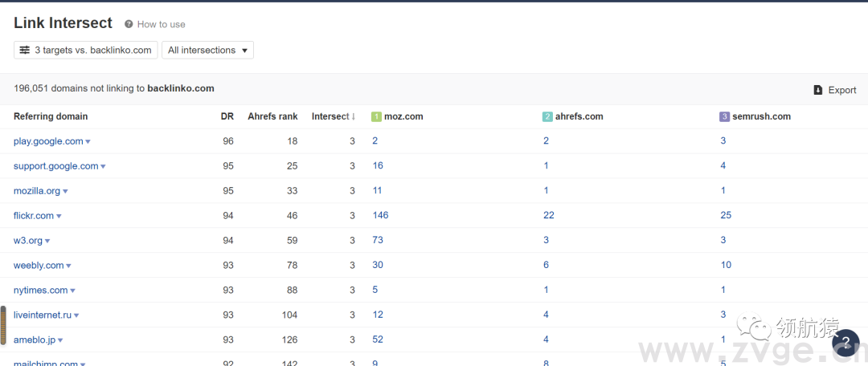Expand the nytimes.com dropdown arrow
This screenshot has height=366, width=868.
tap(73, 291)
